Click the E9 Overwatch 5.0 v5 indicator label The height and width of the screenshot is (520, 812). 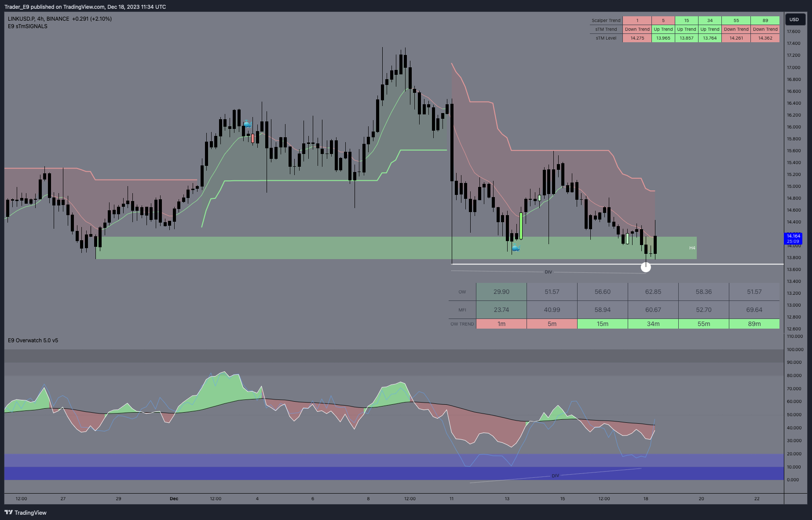[33, 341]
